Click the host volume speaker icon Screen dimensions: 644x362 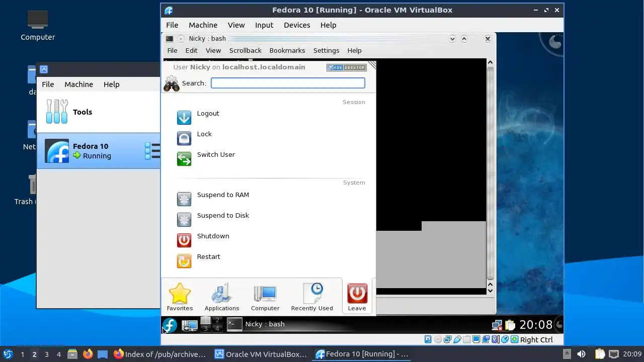581,354
